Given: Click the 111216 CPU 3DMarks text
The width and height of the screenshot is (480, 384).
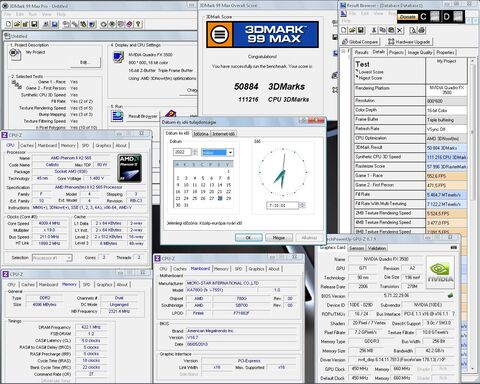Looking at the screenshot, I should (273, 99).
